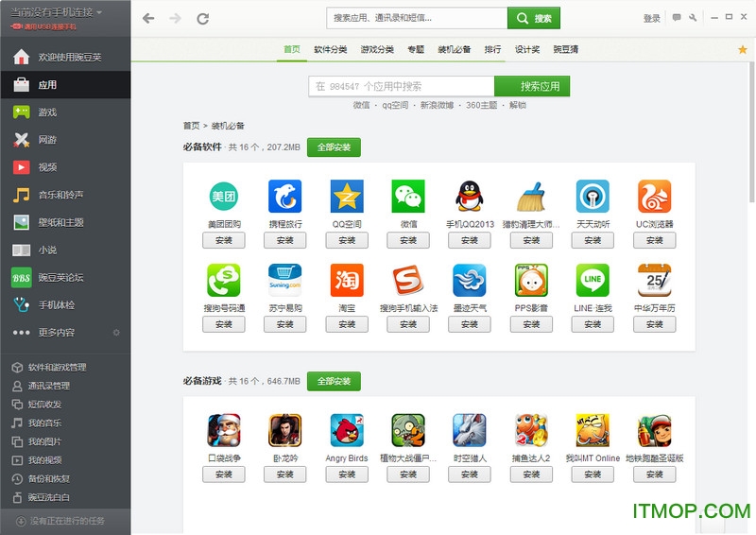
Task: Select 游戏 in the sidebar
Action: click(x=65, y=112)
